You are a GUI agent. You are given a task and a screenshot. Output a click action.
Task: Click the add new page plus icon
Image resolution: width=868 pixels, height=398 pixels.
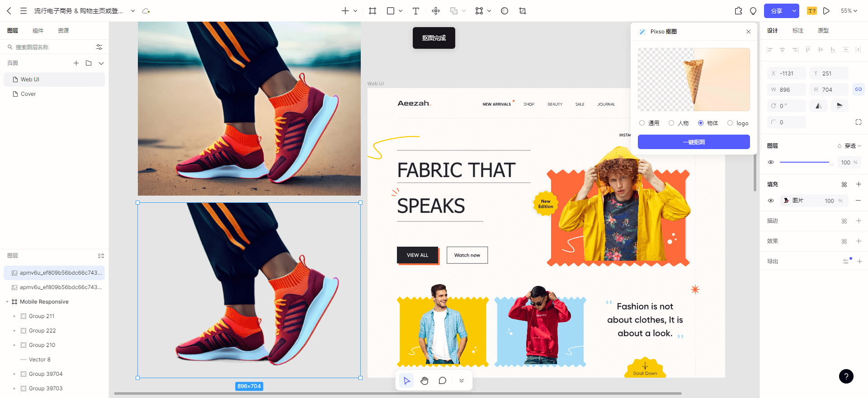76,63
